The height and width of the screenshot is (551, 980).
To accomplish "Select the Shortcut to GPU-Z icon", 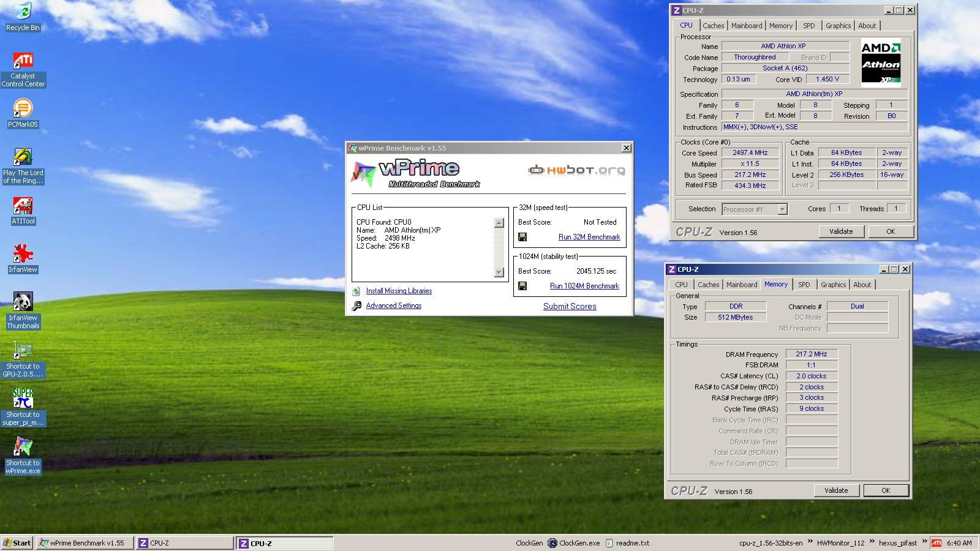I will 23,359.
